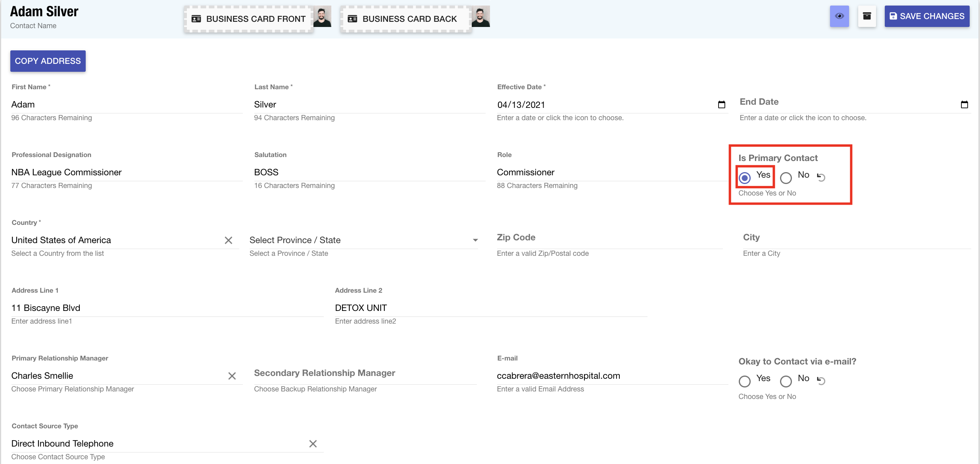Open the Contact Source Type combo box

[x=159, y=444]
